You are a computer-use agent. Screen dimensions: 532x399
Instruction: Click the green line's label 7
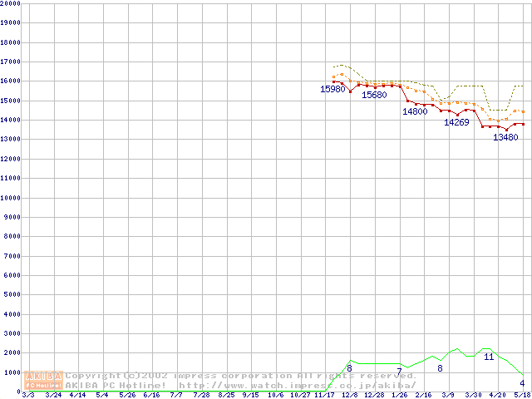(x=399, y=372)
